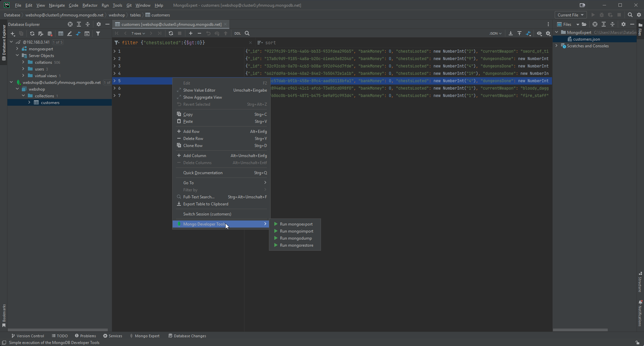Screen dimensions: 644x346
Task: Click the Filter funnel in Database Explorer toolbar
Action: [98, 34]
